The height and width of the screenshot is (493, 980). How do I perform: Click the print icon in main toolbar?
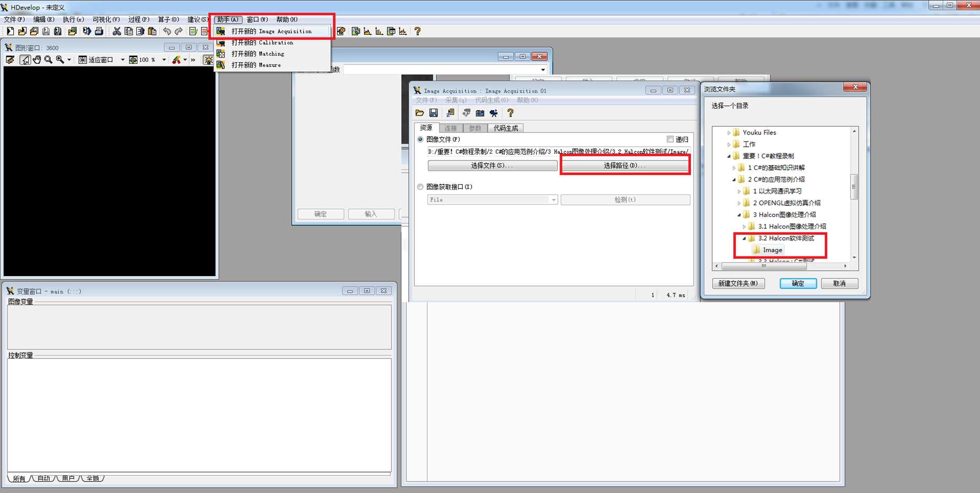(x=99, y=31)
